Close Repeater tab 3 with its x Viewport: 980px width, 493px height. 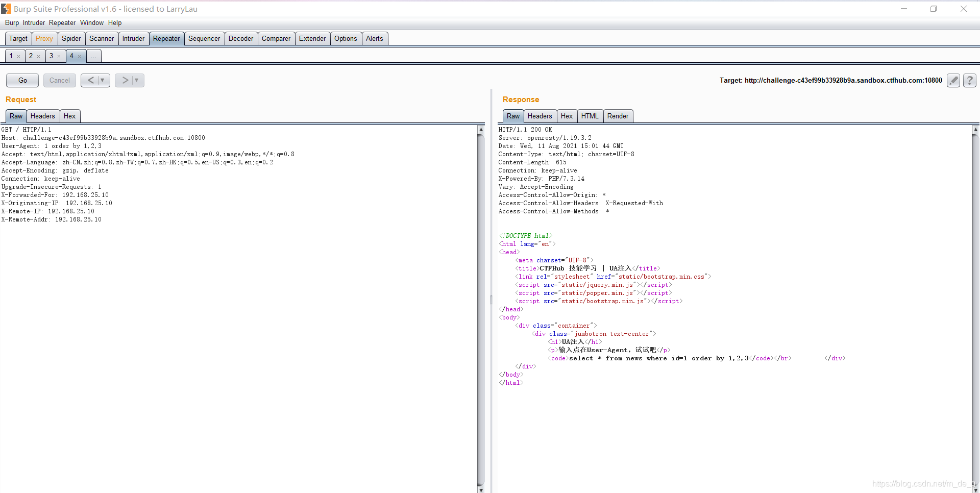(59, 56)
